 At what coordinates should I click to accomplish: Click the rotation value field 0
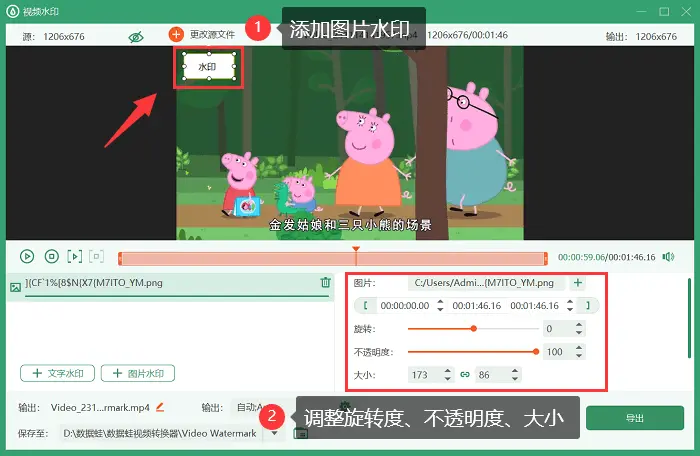pyautogui.click(x=557, y=329)
